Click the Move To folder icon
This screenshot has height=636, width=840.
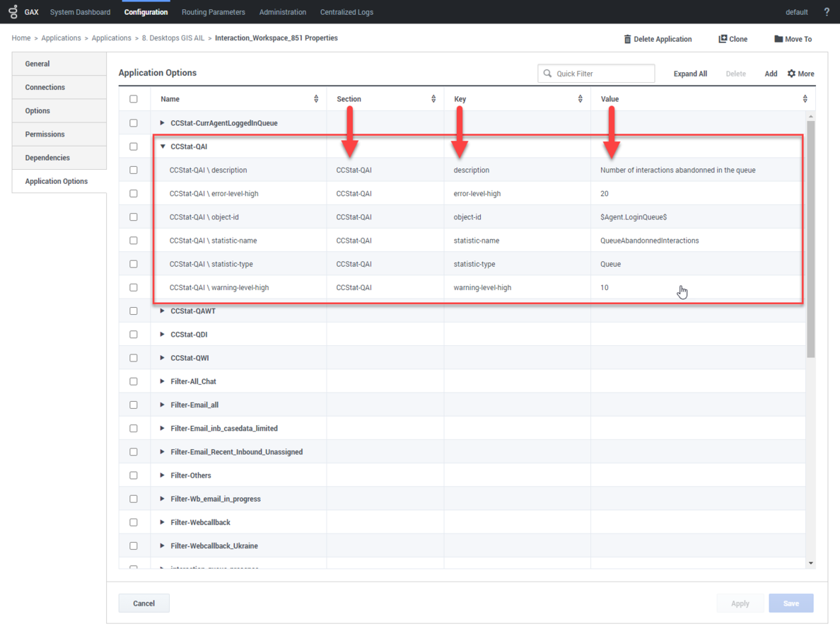click(778, 39)
